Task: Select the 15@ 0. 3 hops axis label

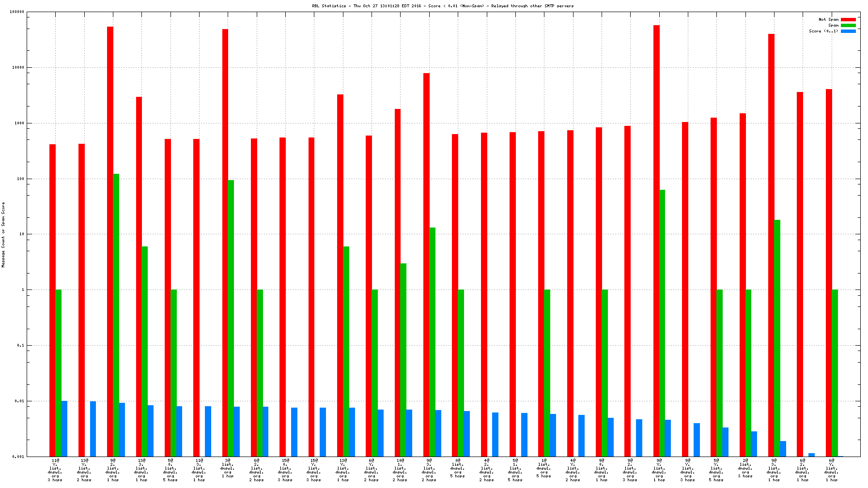Action: (285, 470)
